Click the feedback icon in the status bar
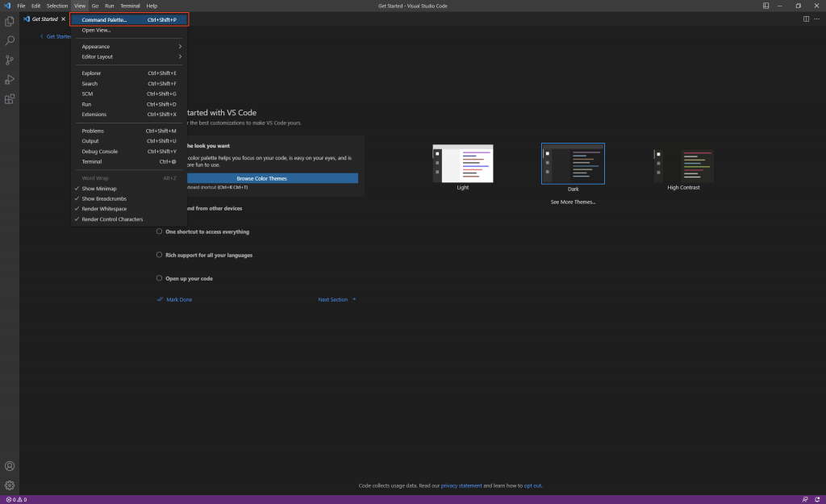The image size is (826, 504). [805, 500]
